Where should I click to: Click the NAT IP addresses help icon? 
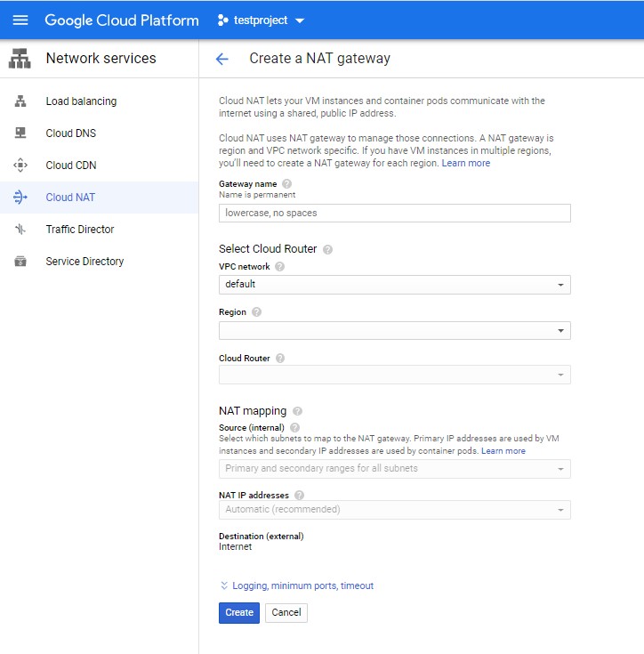pyautogui.click(x=299, y=495)
